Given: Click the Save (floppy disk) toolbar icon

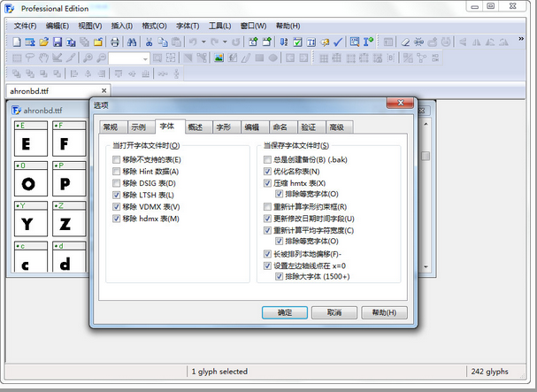Looking at the screenshot, I should point(57,42).
